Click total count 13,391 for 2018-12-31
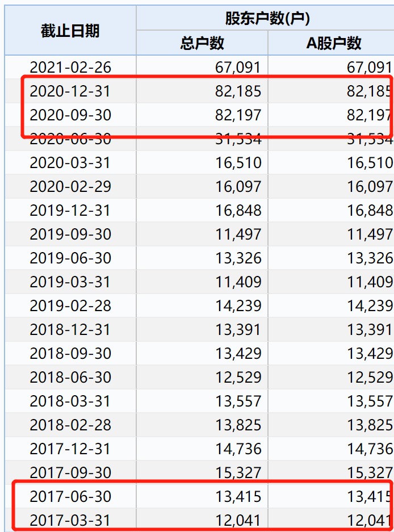394x532 pixels. [x=238, y=329]
